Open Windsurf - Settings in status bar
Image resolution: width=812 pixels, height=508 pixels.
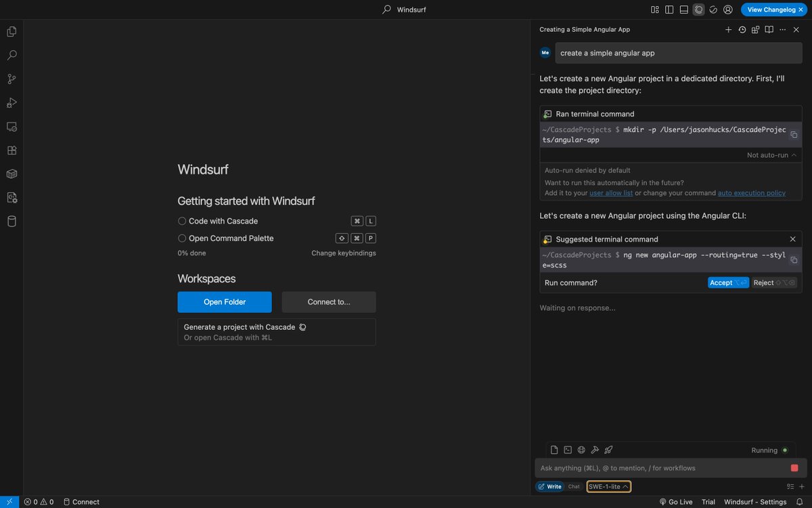click(x=755, y=502)
